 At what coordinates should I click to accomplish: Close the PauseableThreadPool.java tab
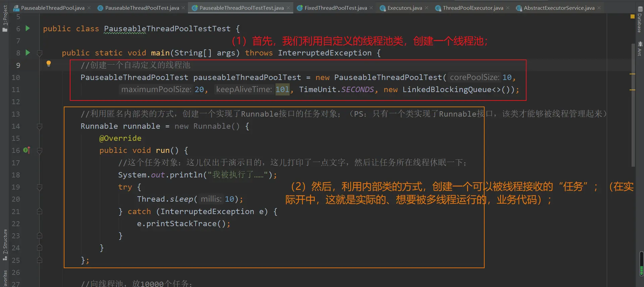point(89,8)
